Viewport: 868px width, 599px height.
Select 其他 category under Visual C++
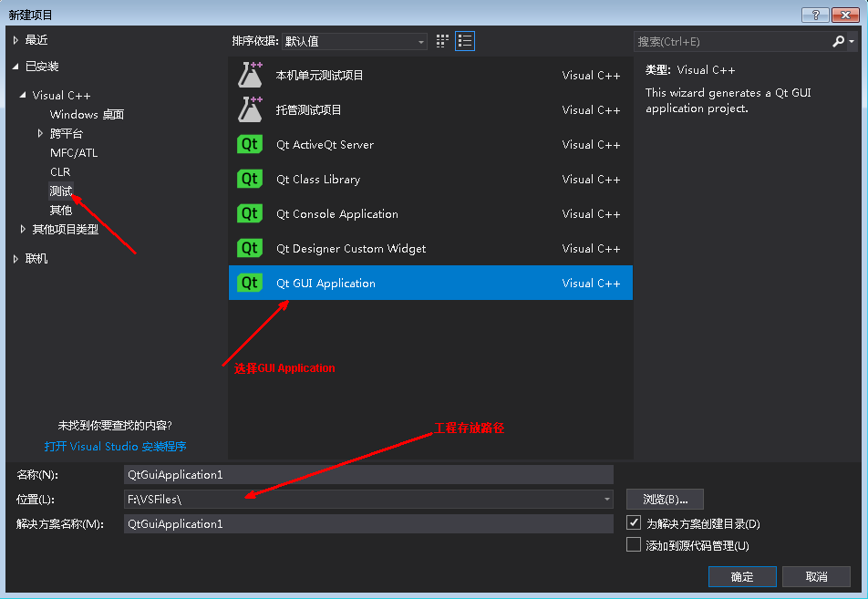click(x=61, y=211)
